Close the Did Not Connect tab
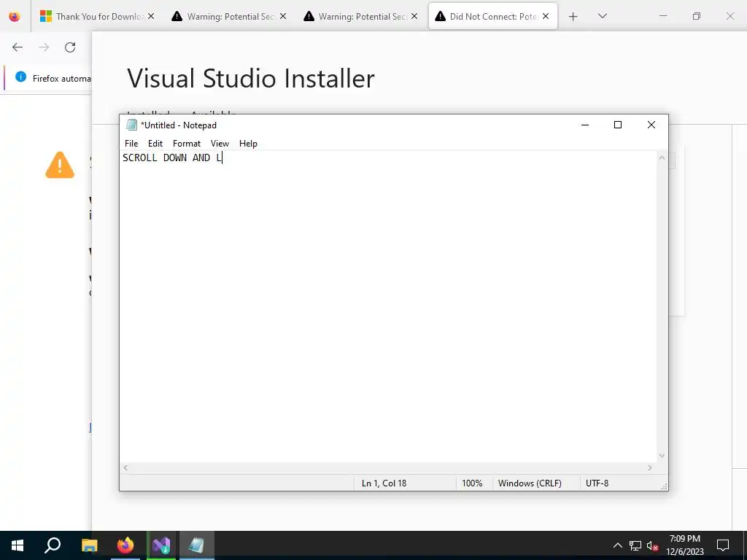Screen dimensions: 747x560 click(x=546, y=16)
